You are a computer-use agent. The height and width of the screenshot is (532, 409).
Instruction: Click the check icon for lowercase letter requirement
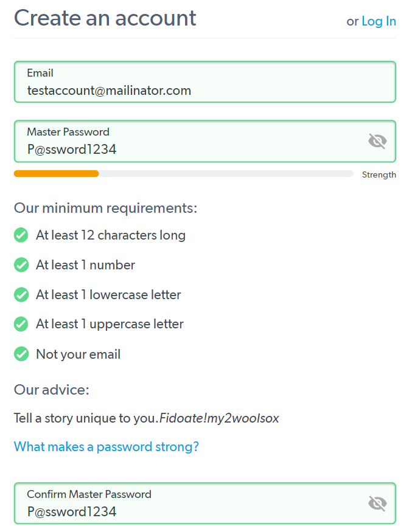pos(21,294)
